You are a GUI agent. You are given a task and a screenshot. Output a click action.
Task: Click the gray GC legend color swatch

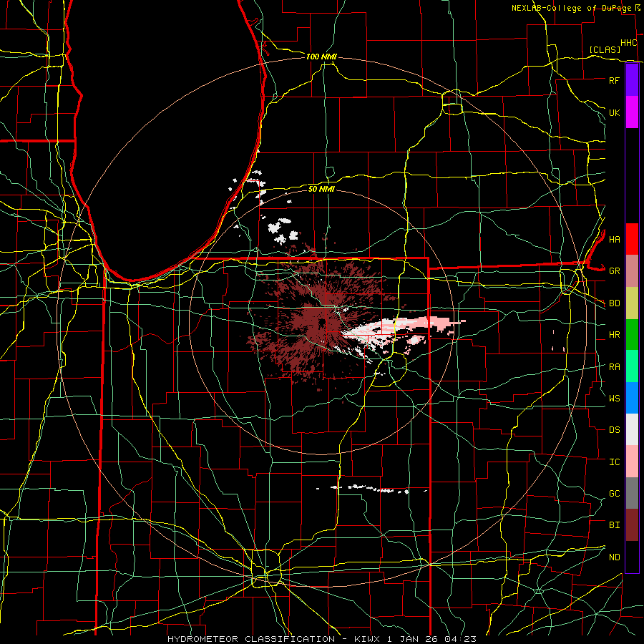click(x=632, y=493)
